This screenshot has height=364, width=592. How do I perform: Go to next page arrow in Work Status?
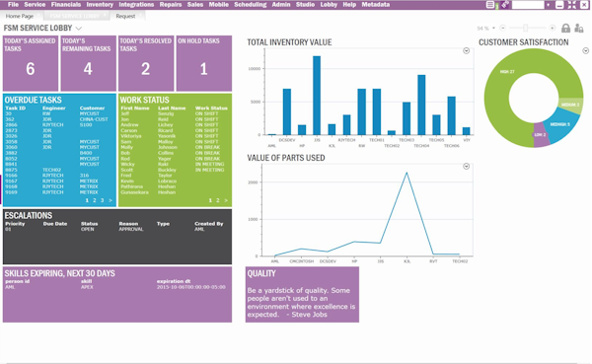226,200
